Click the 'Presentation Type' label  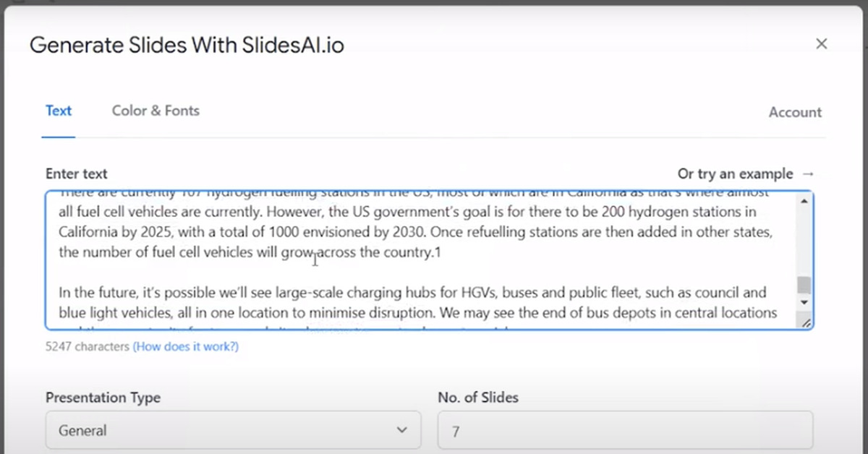103,398
